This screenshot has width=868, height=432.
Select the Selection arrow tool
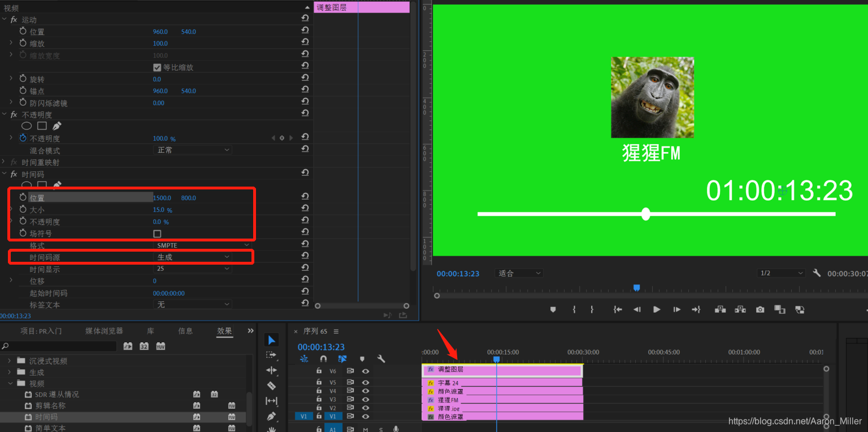coord(272,340)
